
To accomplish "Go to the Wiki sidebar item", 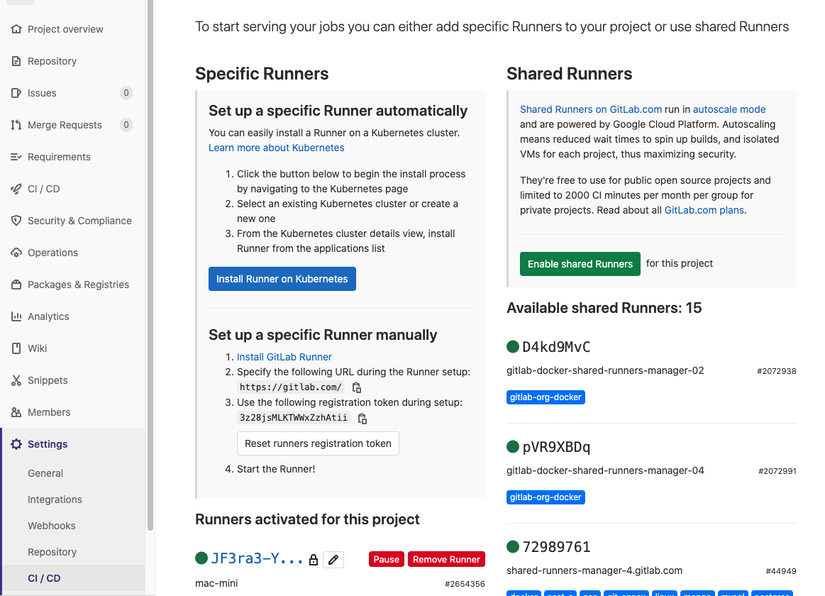I will pyautogui.click(x=37, y=348).
